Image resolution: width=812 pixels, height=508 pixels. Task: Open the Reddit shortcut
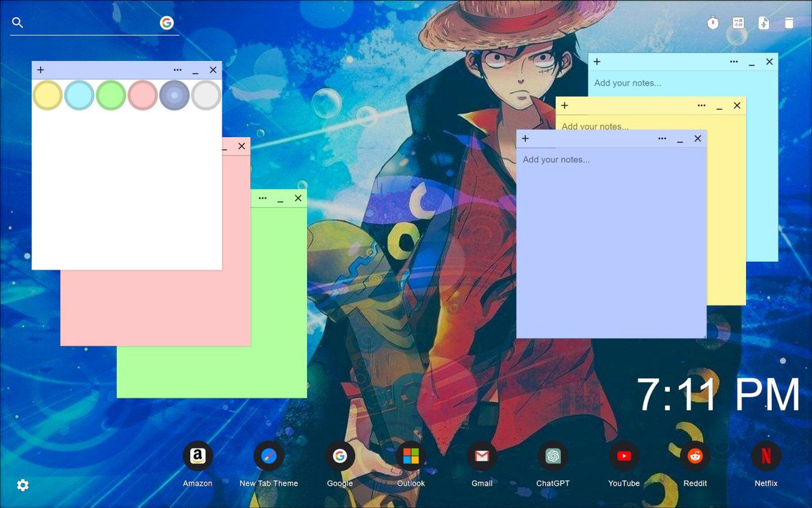coord(695,464)
